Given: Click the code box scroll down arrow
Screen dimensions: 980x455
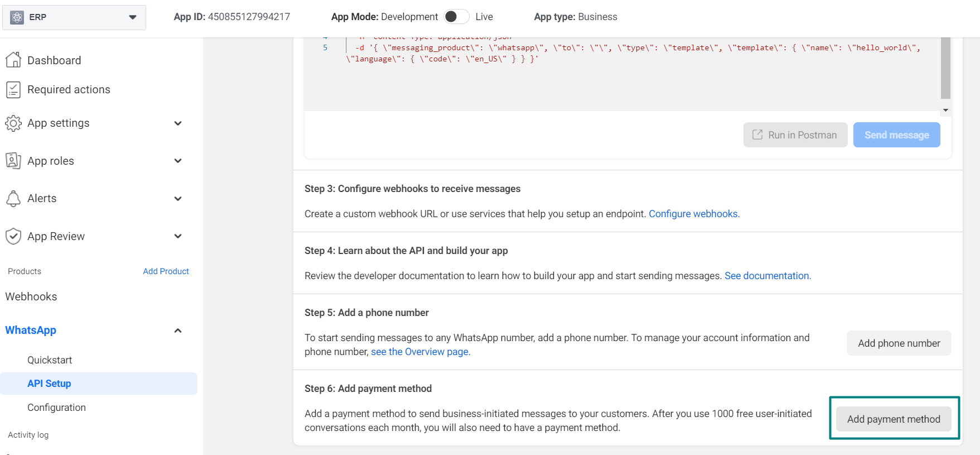Looking at the screenshot, I should pos(945,111).
